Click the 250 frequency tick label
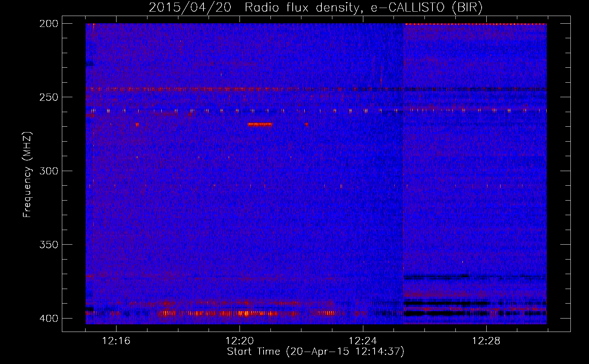Screen dimensions: 589x364 48,97
